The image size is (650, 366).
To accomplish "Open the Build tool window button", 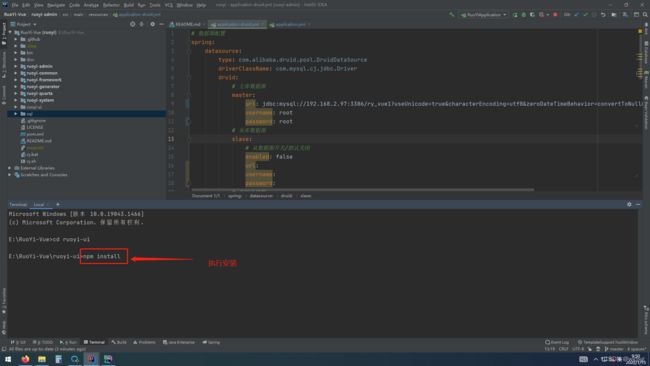I will pos(119,342).
